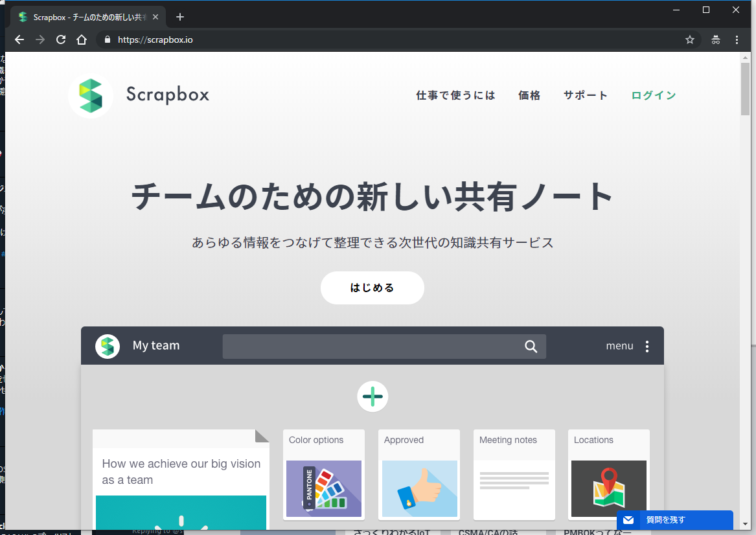Click the あらゆる情報をつなげて subtitle text
This screenshot has height=535, width=756.
[x=372, y=242]
